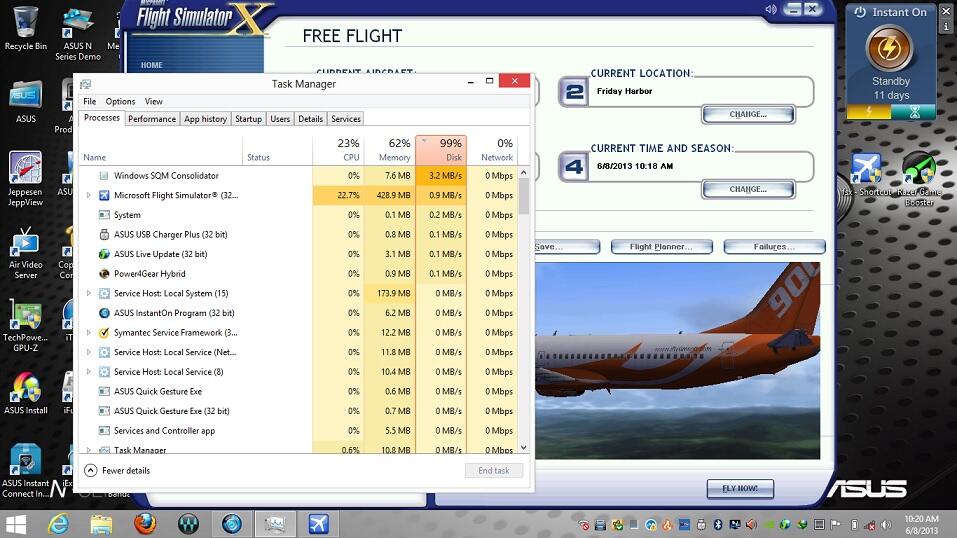
Task: Collapse Task Manager with Fewer details
Action: pyautogui.click(x=117, y=470)
